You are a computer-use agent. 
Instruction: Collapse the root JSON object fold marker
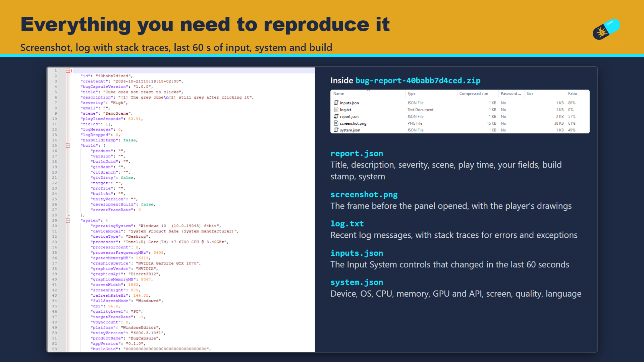68,71
